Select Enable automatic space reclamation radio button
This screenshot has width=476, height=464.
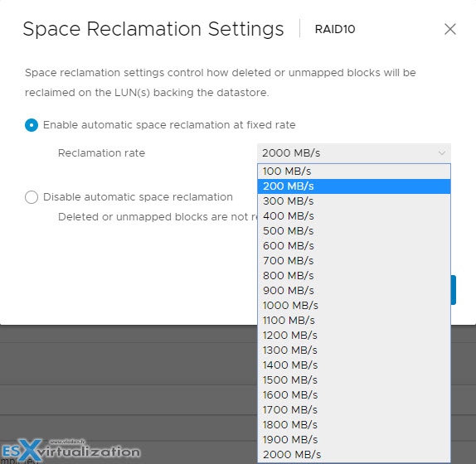(x=32, y=125)
